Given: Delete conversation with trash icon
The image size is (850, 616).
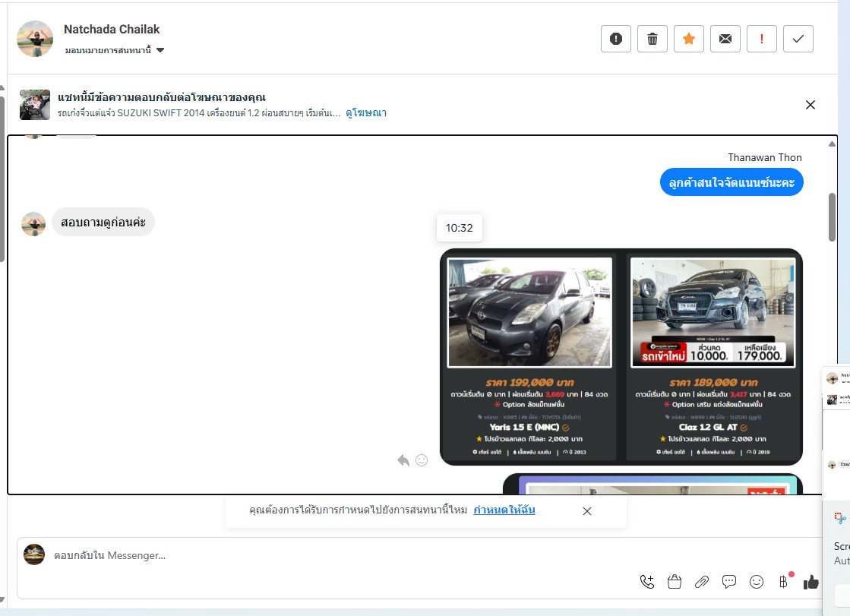Looking at the screenshot, I should click(653, 39).
